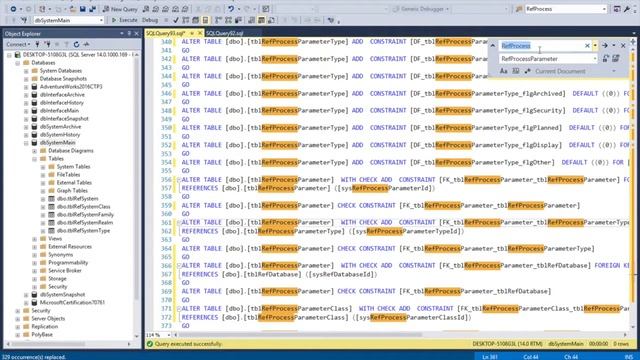Expand the System Databases node

coord(26,71)
